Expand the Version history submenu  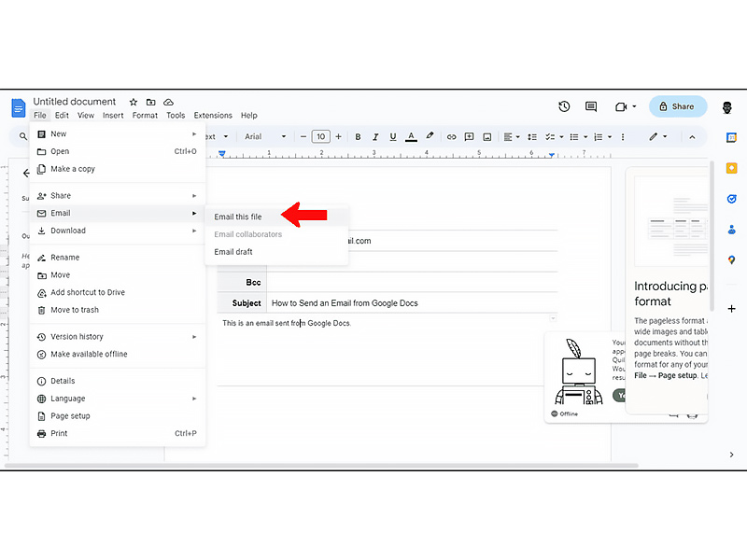[118, 337]
